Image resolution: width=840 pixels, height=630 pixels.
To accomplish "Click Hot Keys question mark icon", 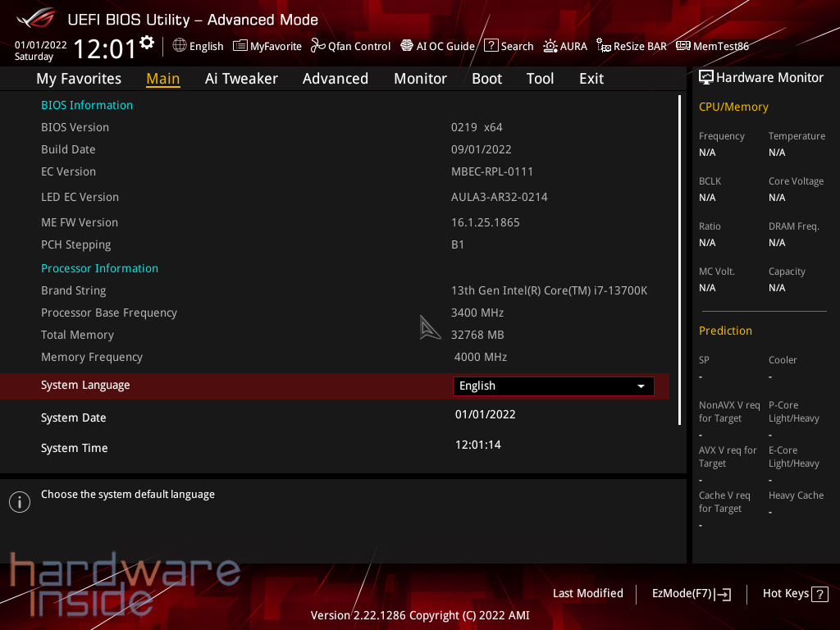I will click(x=819, y=594).
